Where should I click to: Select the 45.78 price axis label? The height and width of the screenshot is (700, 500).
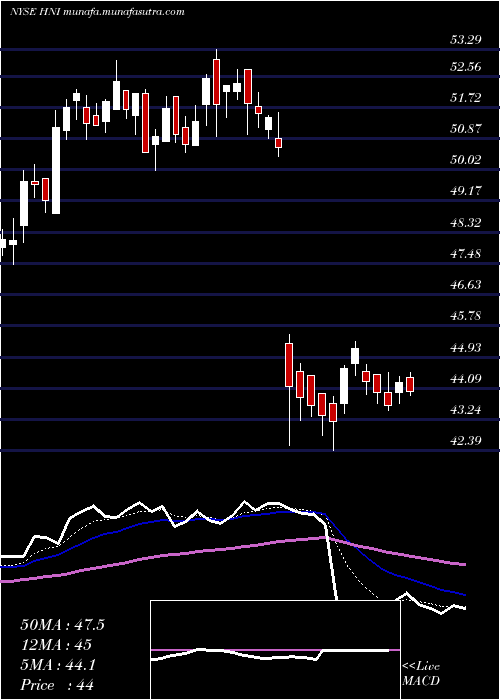coord(465,316)
